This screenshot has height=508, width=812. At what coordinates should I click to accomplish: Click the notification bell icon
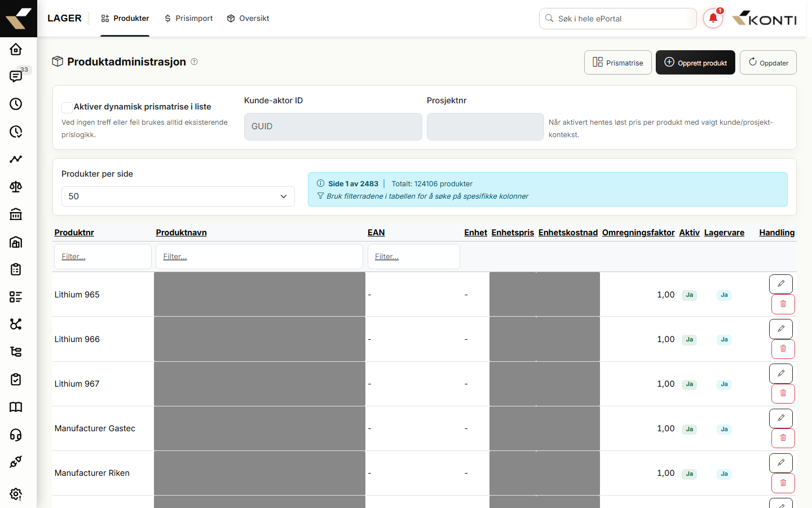click(x=713, y=18)
